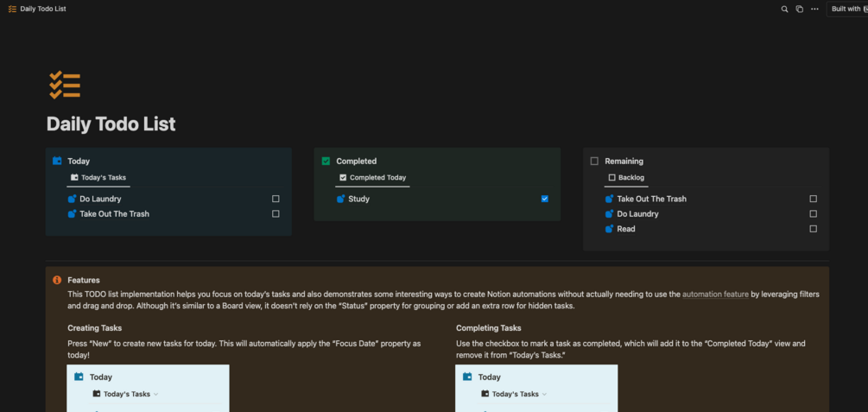868x412 pixels.
Task: Click the Built with button
Action: [847, 9]
